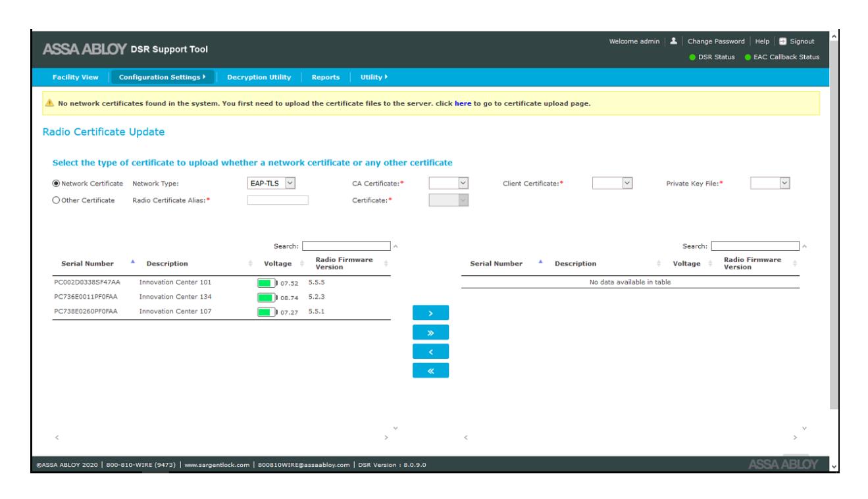This screenshot has height=499, width=868.
Task: Select the Network Certificate radio button
Action: point(56,184)
